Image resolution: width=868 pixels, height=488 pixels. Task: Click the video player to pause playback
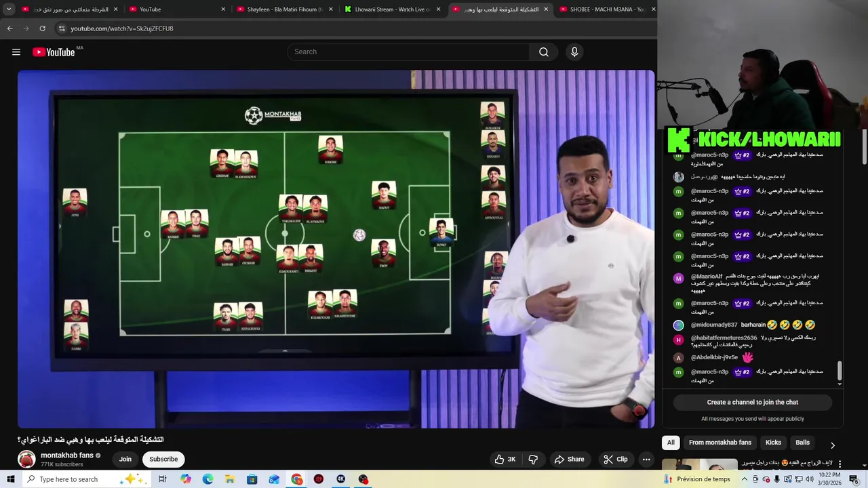[x=336, y=249]
